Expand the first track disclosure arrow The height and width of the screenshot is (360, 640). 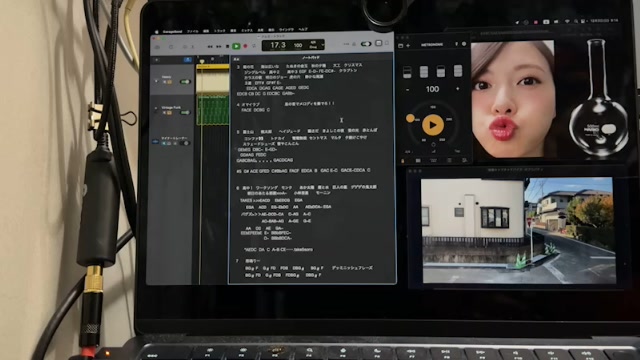156,81
